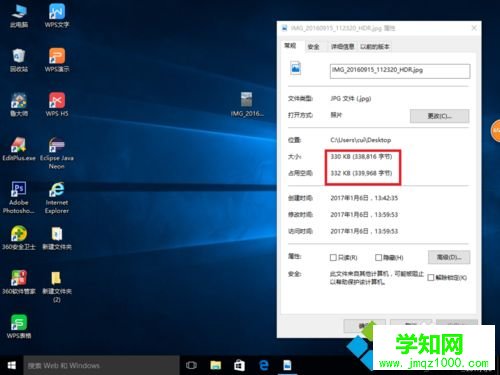Screen dimensions: 500x375
Task: Click the orange circle at screen edge
Action: click(496, 131)
